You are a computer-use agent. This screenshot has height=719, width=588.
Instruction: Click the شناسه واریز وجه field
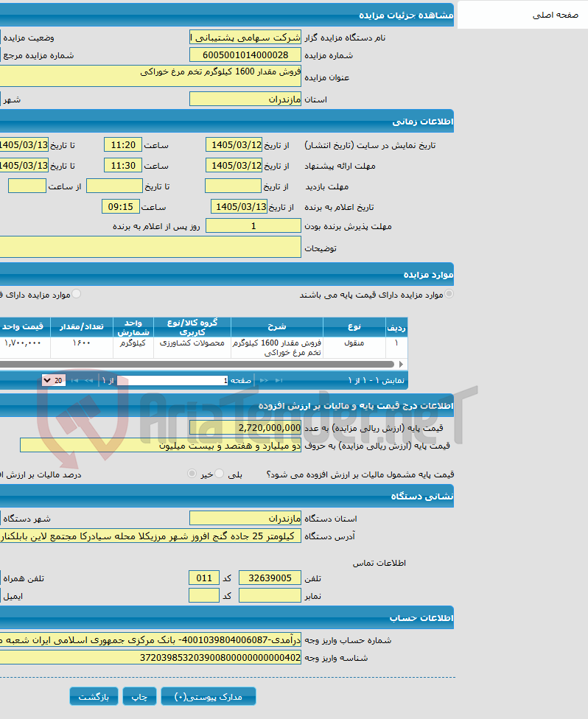[150, 658]
